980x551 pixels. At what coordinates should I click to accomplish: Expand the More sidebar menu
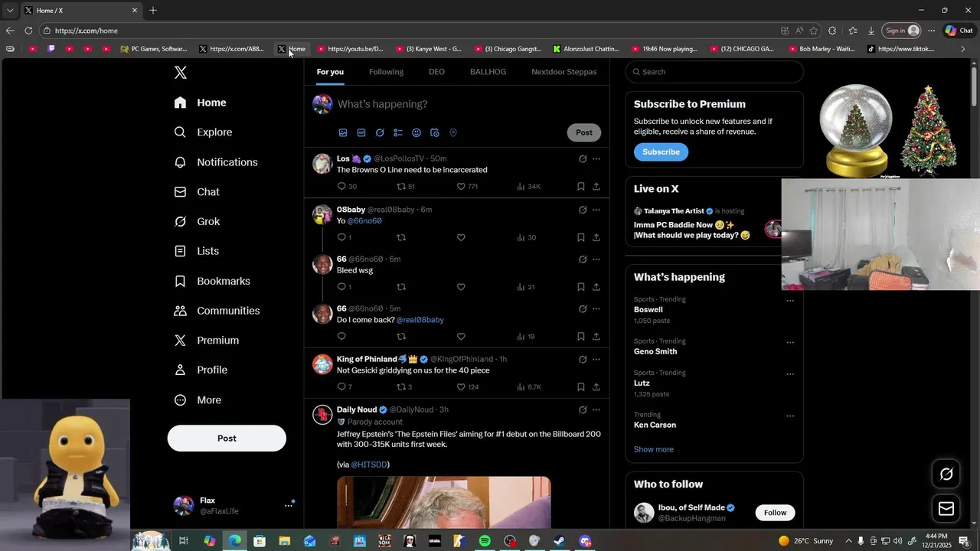point(198,400)
